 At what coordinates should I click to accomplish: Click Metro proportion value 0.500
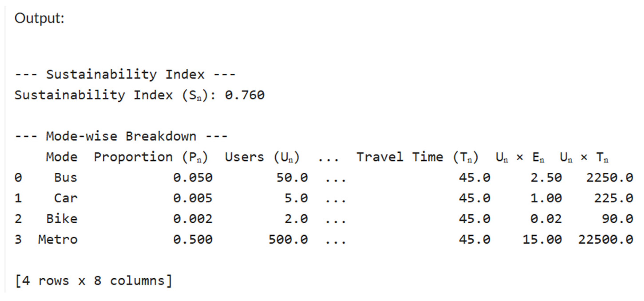(x=193, y=239)
